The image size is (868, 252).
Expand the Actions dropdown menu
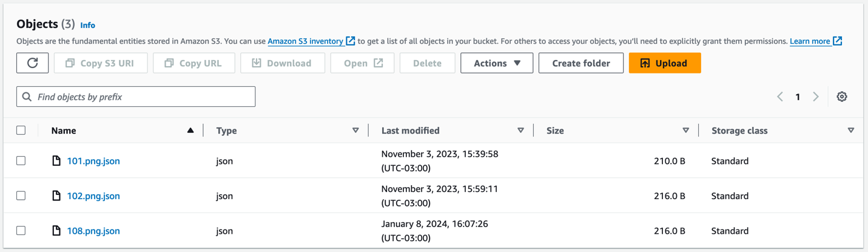click(497, 63)
